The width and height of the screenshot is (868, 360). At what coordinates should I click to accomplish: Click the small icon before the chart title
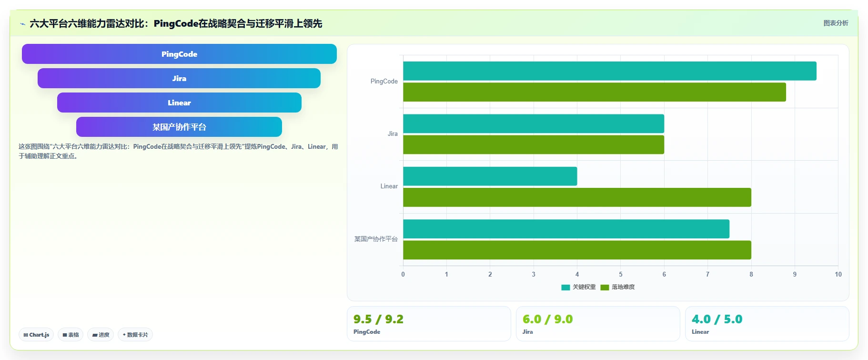point(22,24)
